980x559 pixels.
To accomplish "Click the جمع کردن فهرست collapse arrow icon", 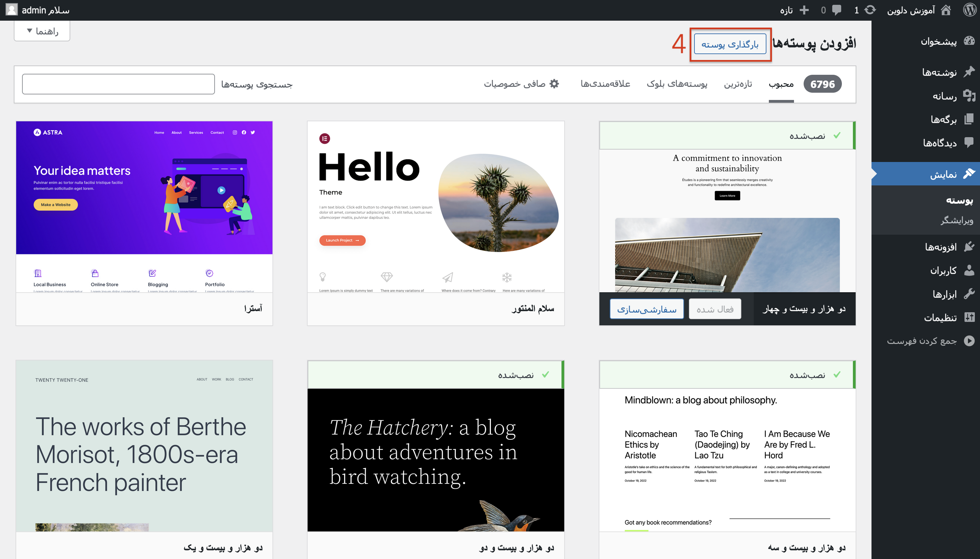I will click(x=969, y=341).
